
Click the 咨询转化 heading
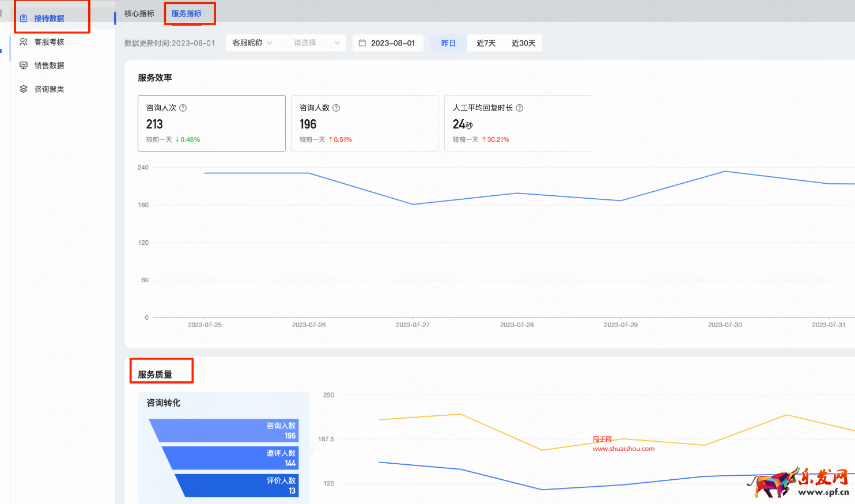pos(164,403)
